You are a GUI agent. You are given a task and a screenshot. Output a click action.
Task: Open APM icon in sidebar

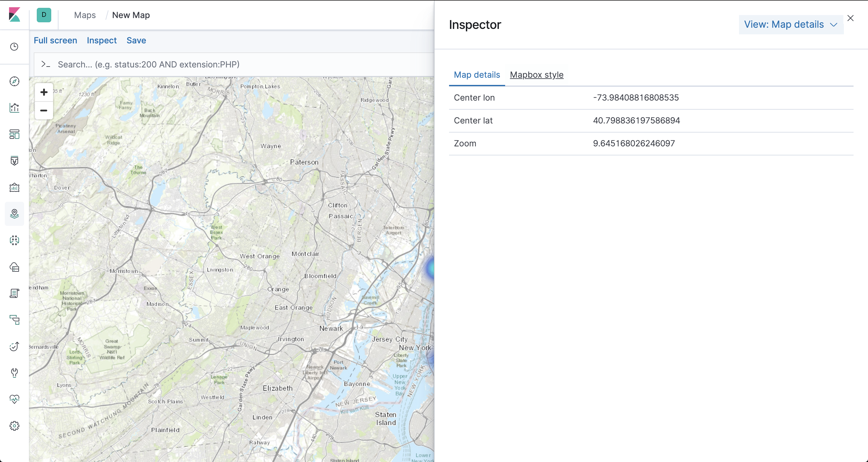[x=14, y=320]
